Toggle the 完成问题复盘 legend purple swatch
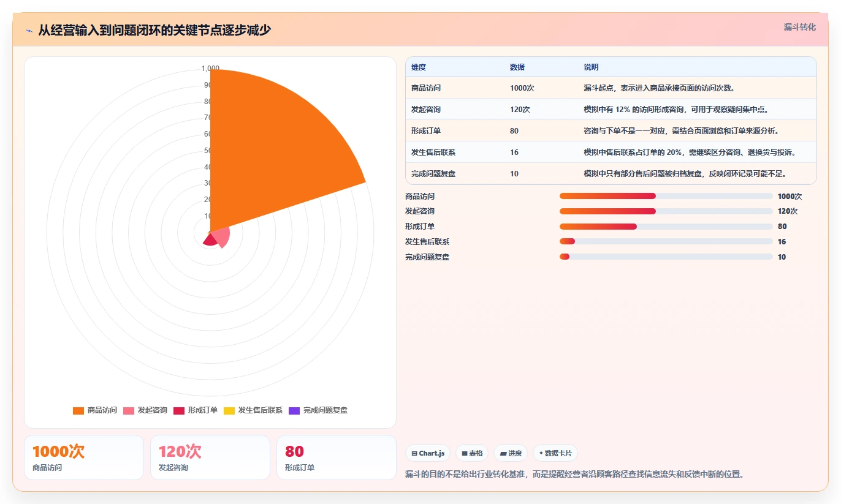This screenshot has height=504, width=841. [x=294, y=410]
